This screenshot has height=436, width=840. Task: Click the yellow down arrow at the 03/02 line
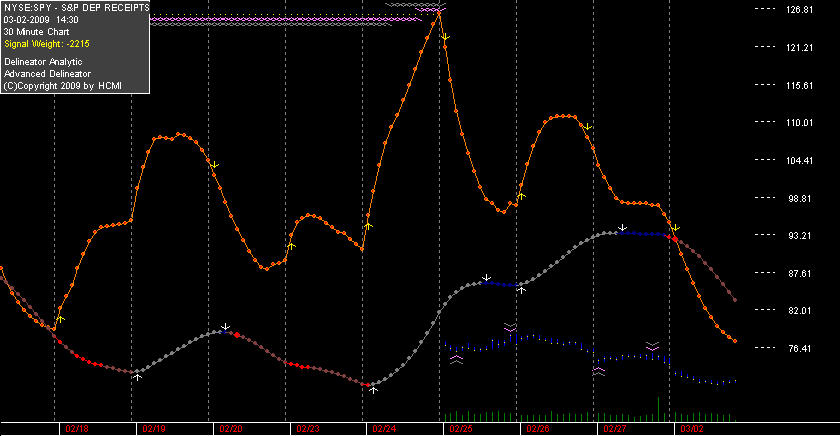click(676, 228)
